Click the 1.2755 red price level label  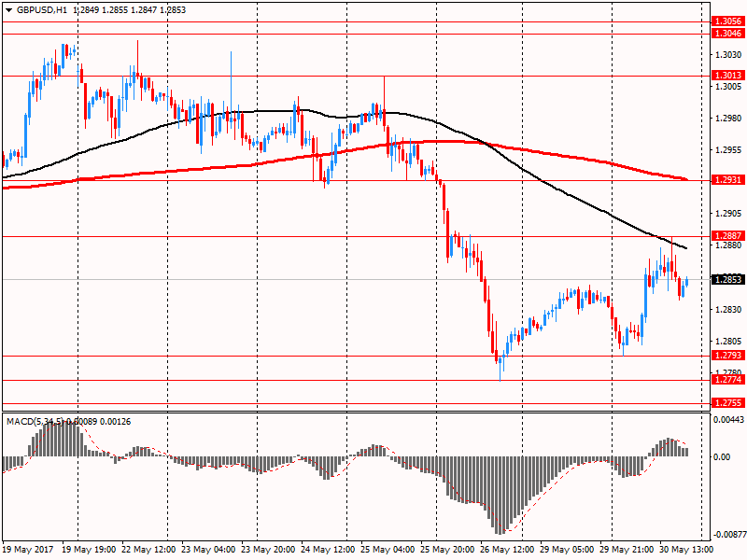728,403
